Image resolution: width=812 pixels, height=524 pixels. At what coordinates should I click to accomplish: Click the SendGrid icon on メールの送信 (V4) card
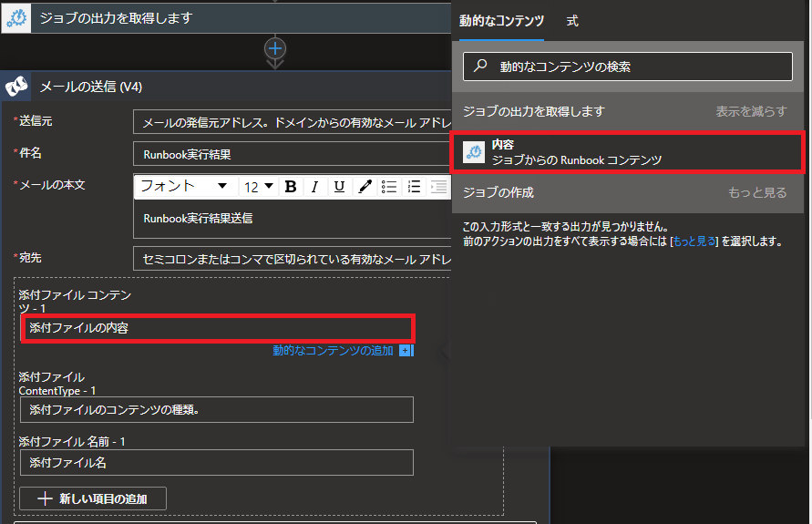pos(16,87)
